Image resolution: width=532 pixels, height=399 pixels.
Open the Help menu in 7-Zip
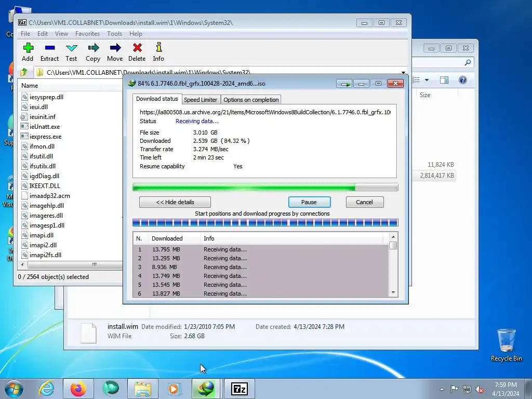pyautogui.click(x=136, y=34)
